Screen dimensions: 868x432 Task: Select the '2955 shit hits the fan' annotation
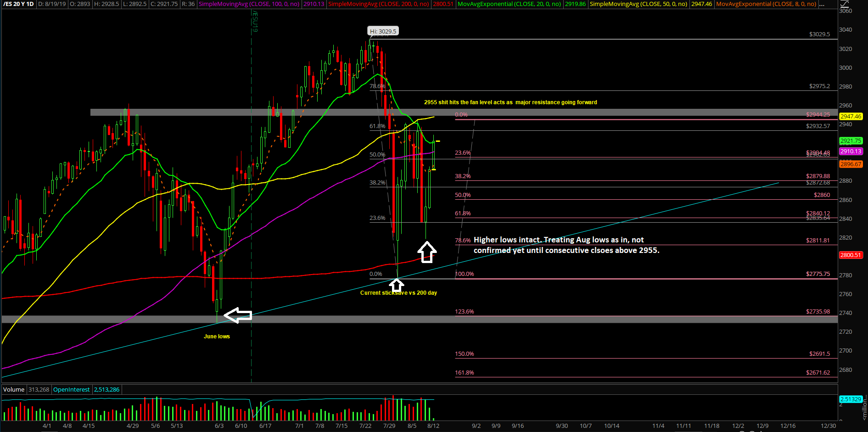(510, 102)
